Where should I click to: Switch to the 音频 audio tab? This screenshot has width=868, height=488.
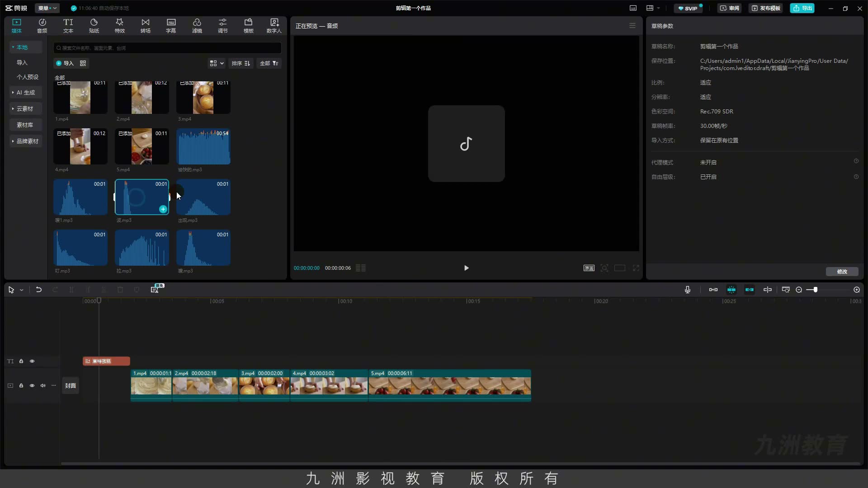coord(42,26)
